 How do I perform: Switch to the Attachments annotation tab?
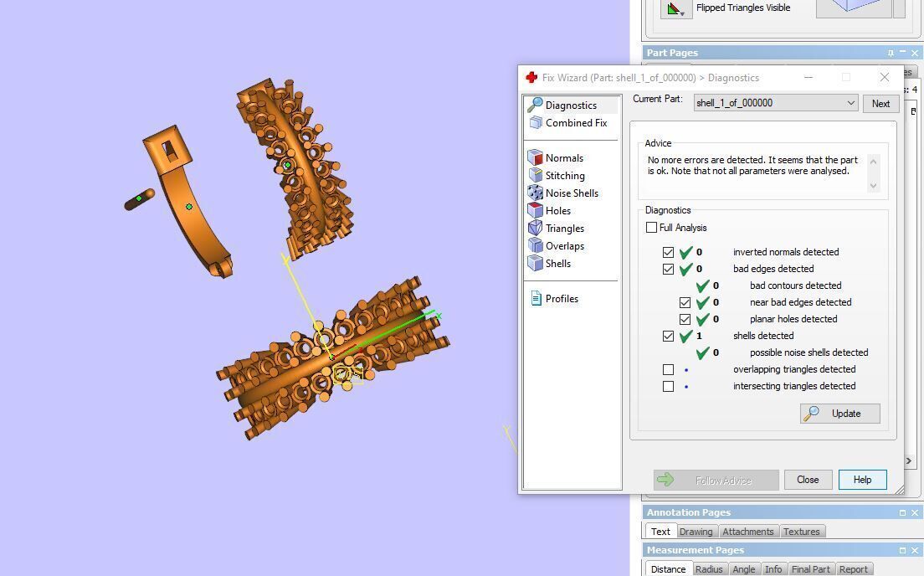point(747,531)
